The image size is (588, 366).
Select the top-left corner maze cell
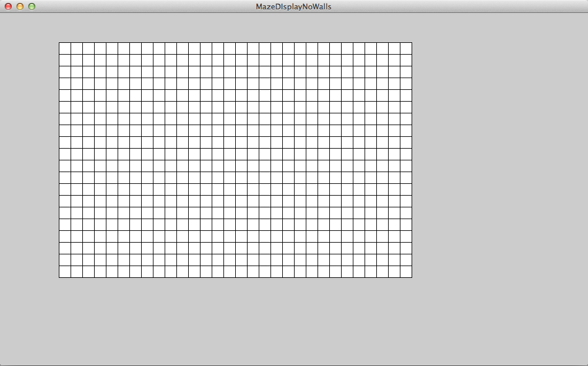65,48
